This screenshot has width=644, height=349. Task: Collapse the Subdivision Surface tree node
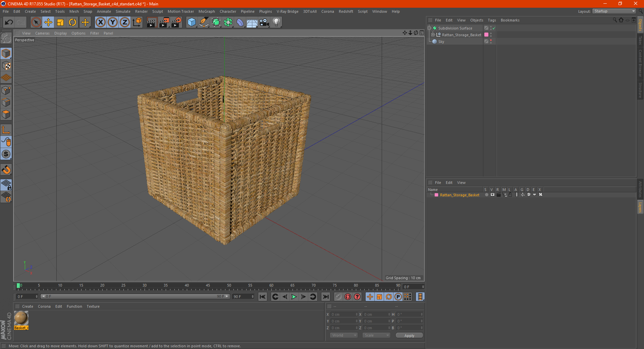coord(429,28)
